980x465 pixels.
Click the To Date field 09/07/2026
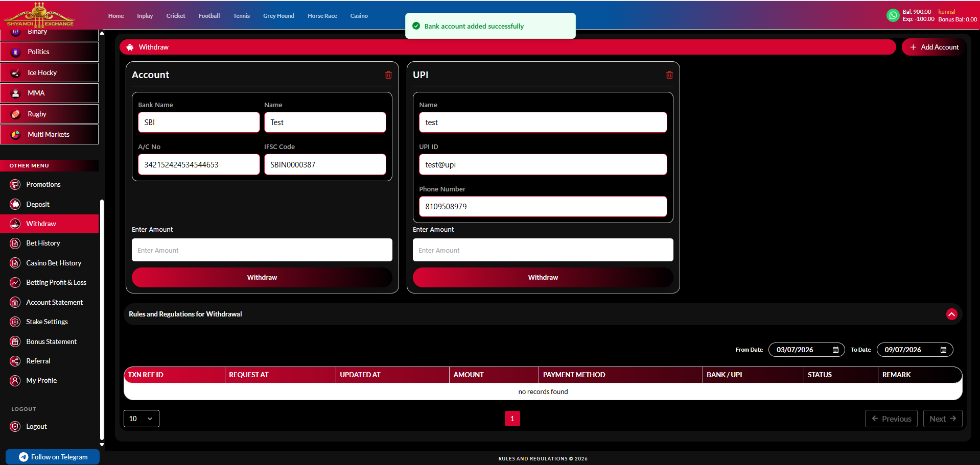pos(915,350)
